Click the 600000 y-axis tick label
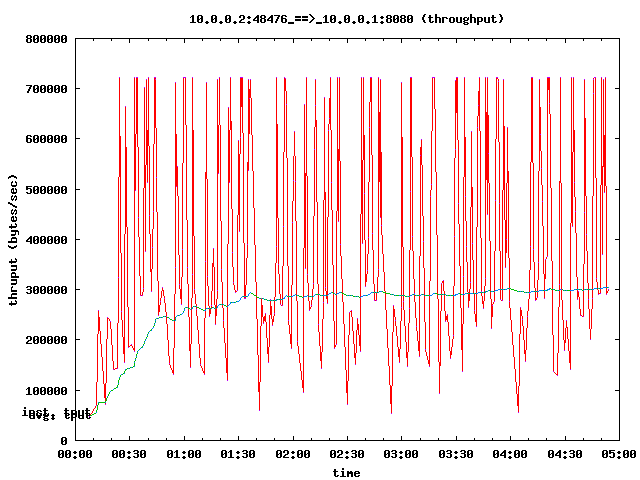Image resolution: width=640 pixels, height=480 pixels. [46, 139]
